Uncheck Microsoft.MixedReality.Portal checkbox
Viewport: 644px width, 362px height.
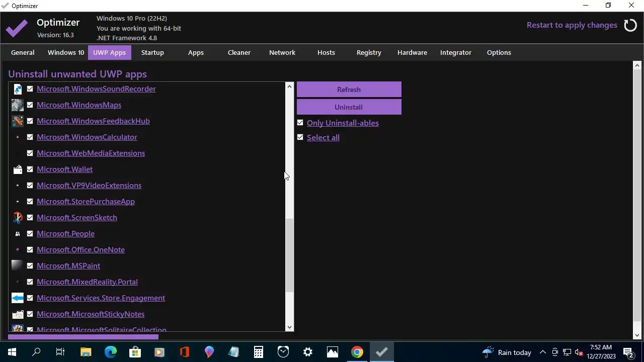30,282
